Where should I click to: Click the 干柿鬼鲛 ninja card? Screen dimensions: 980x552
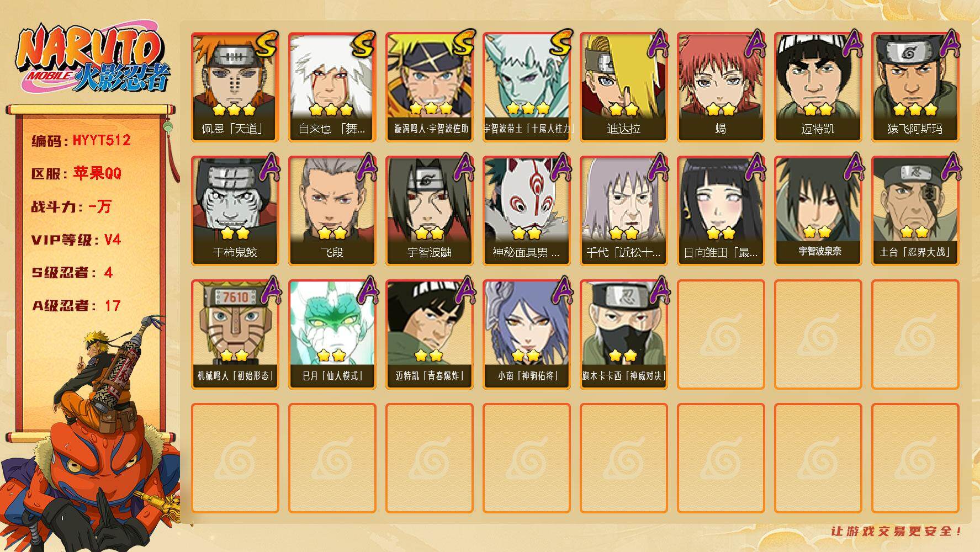point(235,210)
